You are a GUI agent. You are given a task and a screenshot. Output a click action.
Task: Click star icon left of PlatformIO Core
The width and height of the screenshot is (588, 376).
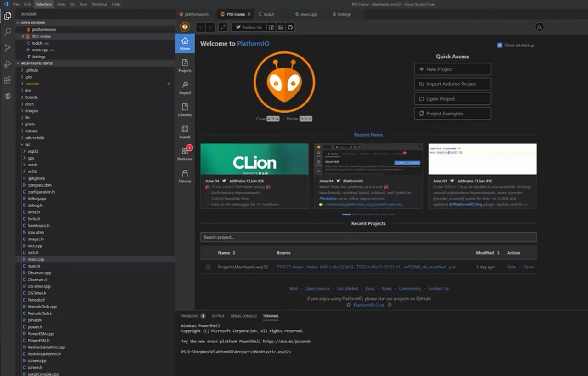tap(348, 305)
